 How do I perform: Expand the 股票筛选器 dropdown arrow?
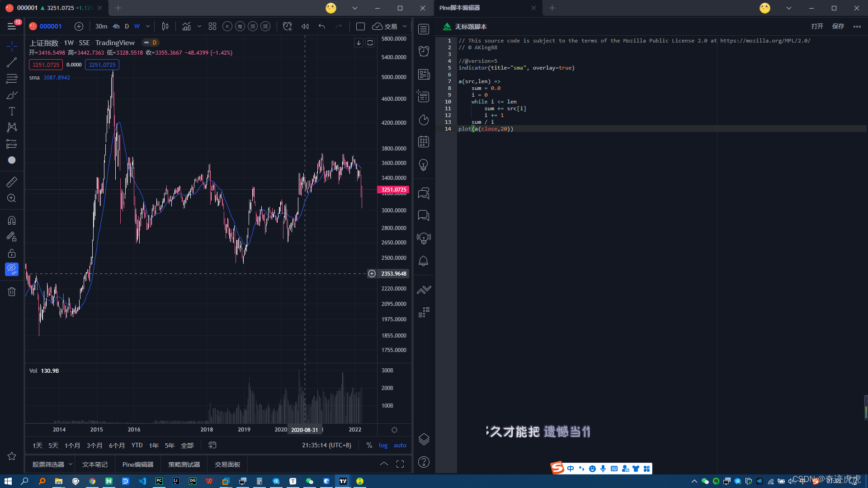point(71,464)
